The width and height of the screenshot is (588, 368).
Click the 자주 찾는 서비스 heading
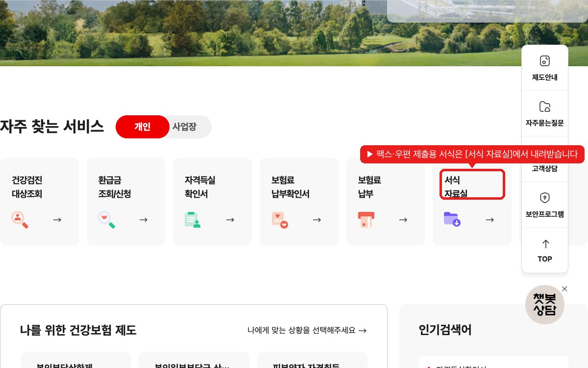pyautogui.click(x=52, y=127)
